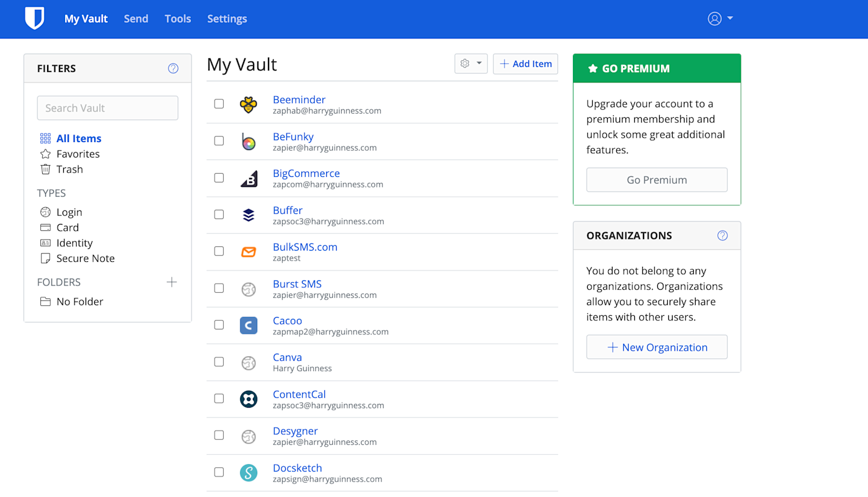Image resolution: width=868 pixels, height=497 pixels.
Task: Open the Tools tab
Action: [178, 19]
